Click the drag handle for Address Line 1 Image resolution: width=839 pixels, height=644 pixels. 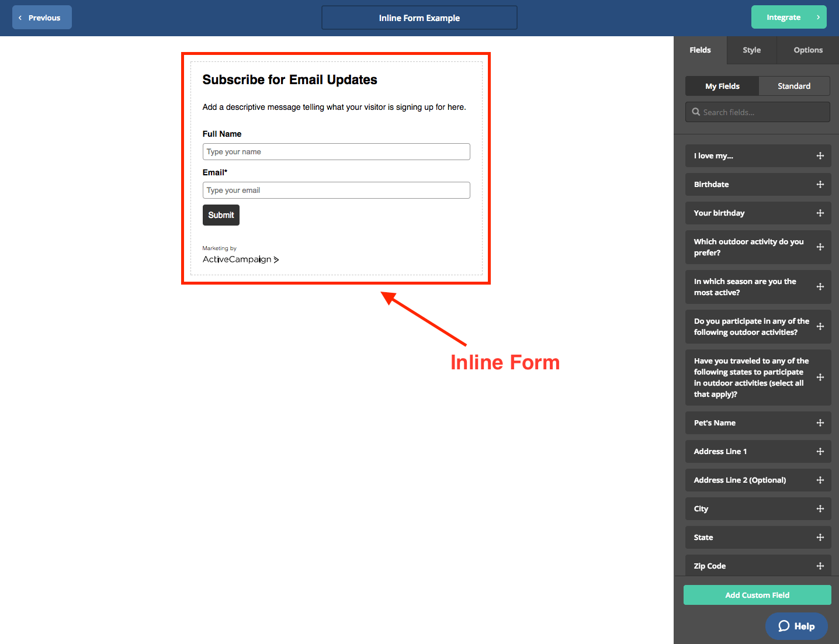(820, 452)
